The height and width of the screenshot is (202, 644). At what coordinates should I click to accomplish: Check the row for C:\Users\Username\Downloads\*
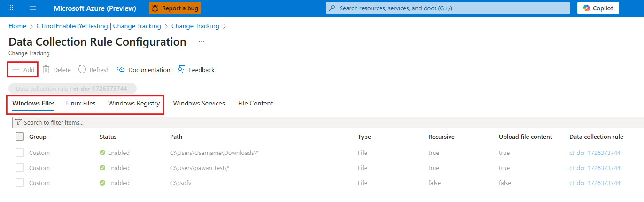(20, 153)
